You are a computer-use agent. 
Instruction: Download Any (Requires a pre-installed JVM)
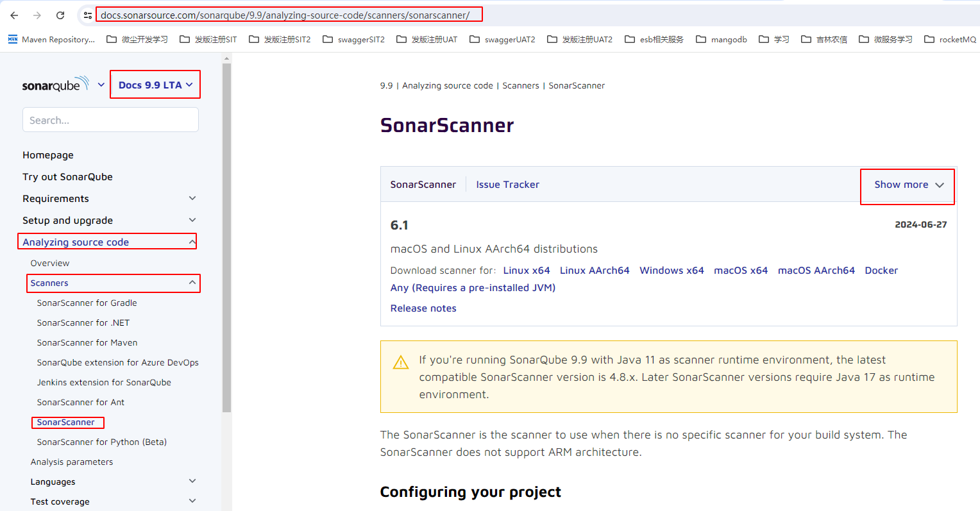coord(473,288)
